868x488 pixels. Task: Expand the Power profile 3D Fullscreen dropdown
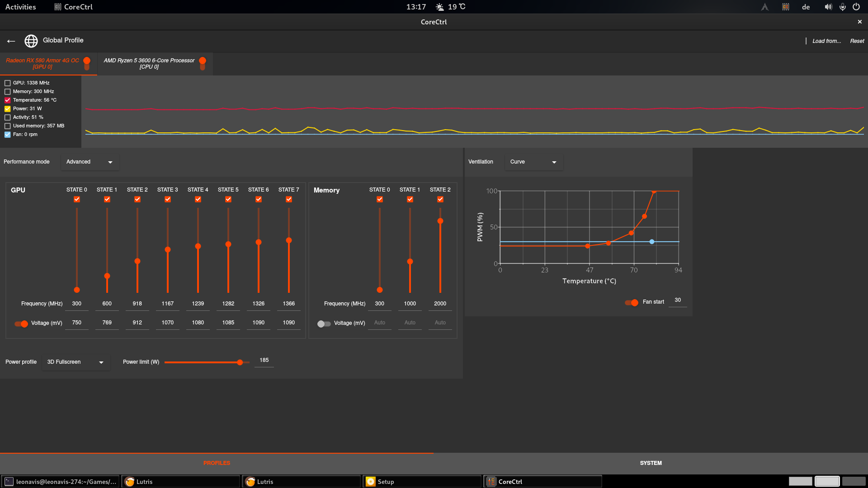pyautogui.click(x=75, y=362)
